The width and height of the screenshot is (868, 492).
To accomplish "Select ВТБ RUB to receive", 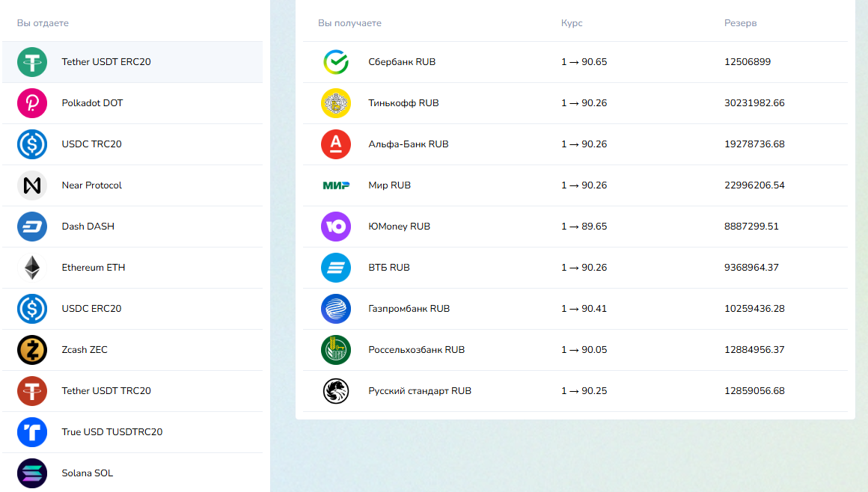I will point(575,267).
